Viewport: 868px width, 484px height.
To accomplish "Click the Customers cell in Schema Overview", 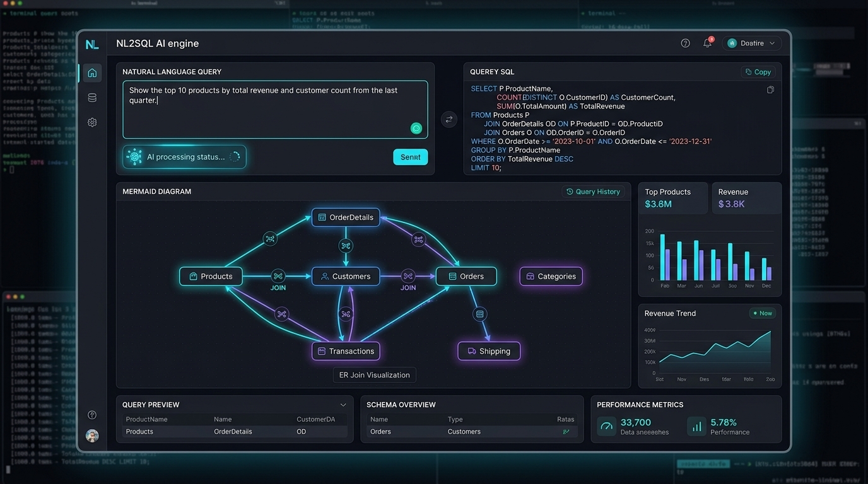I will click(464, 432).
